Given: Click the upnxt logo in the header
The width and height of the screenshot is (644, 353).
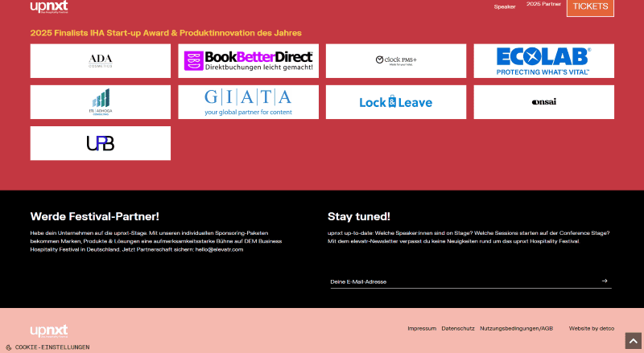Looking at the screenshot, I should pos(49,7).
